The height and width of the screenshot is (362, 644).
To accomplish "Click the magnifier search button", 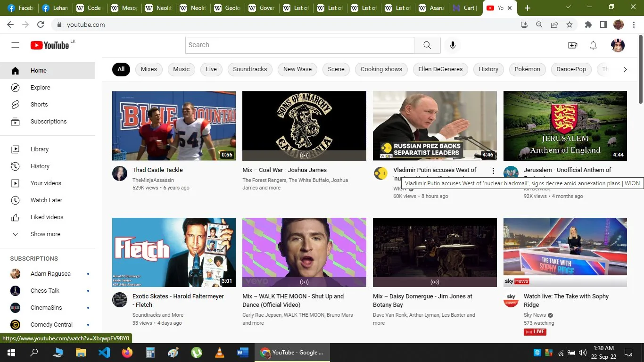I will pyautogui.click(x=427, y=45).
